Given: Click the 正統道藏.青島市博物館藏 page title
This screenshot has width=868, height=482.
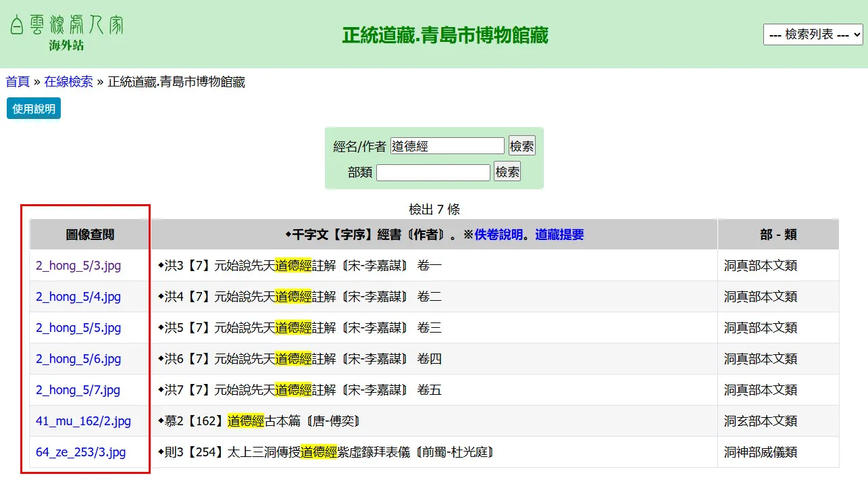Looking at the screenshot, I should pyautogui.click(x=445, y=35).
